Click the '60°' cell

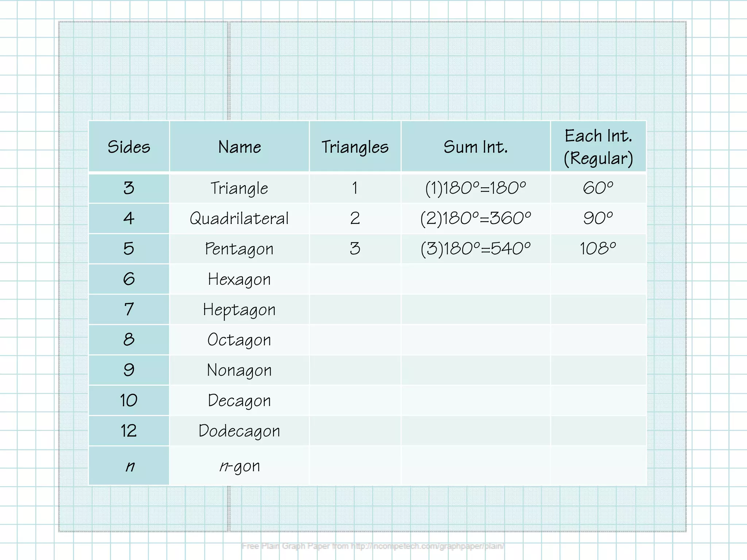tap(598, 188)
